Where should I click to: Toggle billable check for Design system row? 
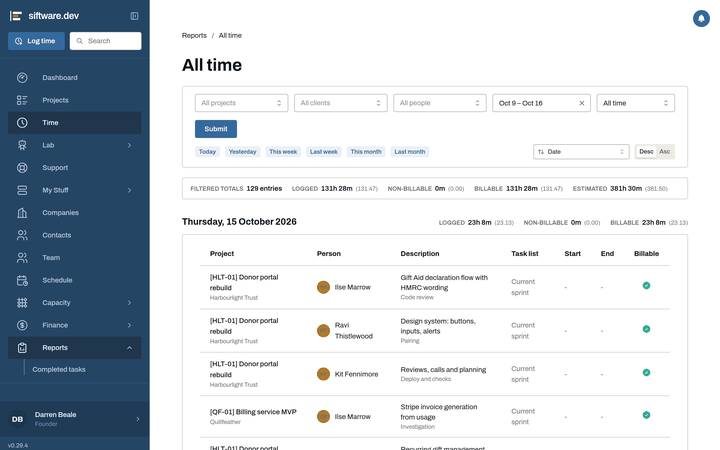click(646, 329)
